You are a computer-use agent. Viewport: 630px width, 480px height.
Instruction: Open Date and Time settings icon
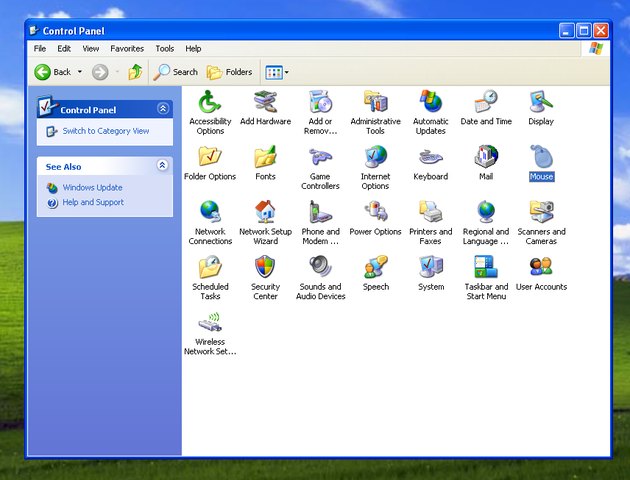point(486,102)
